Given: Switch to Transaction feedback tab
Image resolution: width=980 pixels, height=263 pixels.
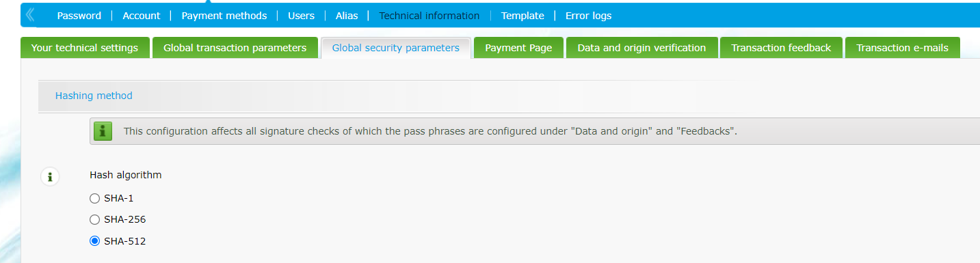Looking at the screenshot, I should [x=781, y=48].
